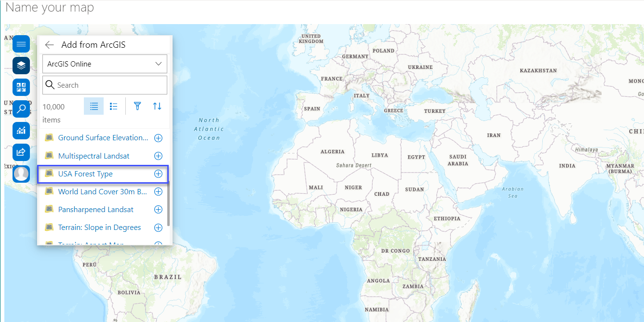Viewport: 644px width, 322px height.
Task: Click the back arrow on Add from ArcGIS
Action: point(49,45)
